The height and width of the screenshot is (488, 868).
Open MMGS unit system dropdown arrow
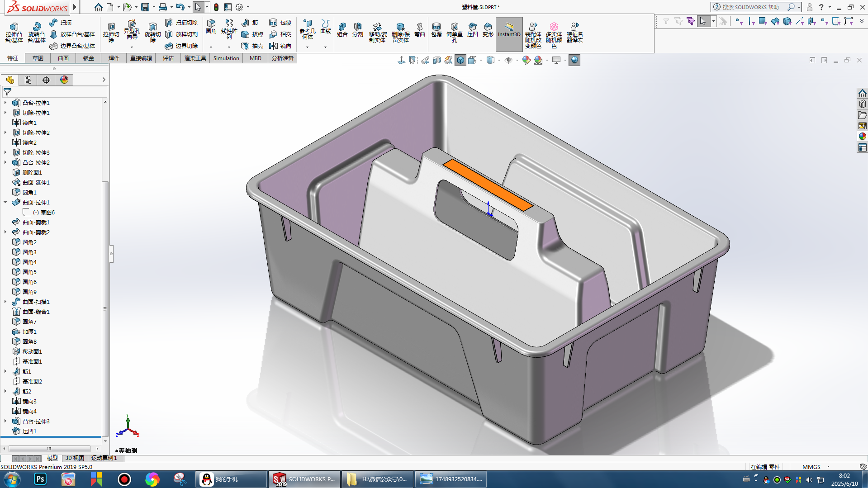point(828,467)
